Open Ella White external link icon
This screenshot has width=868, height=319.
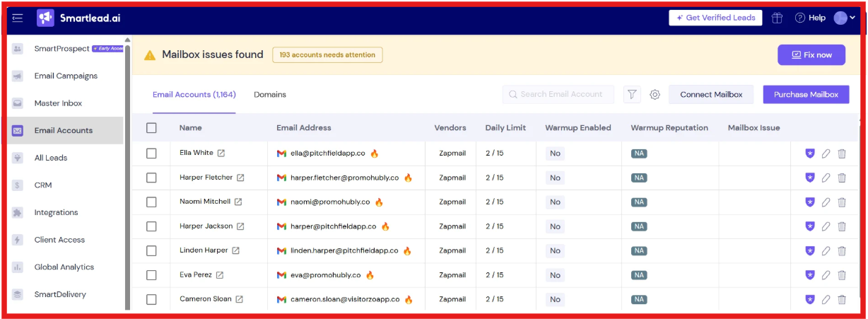pos(221,153)
